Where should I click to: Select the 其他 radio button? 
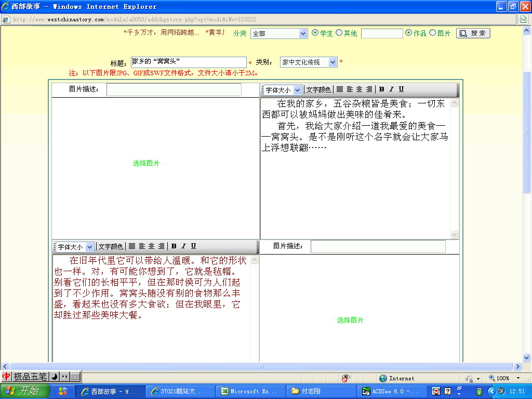pyautogui.click(x=339, y=33)
